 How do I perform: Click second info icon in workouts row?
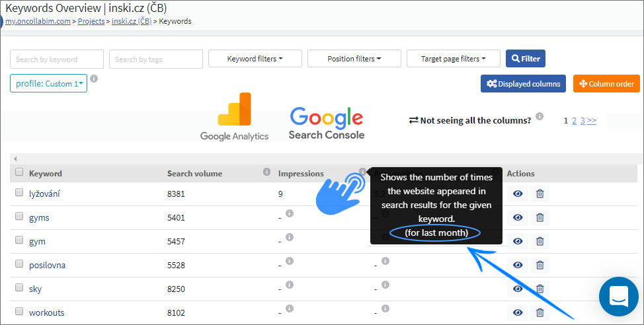[385, 308]
